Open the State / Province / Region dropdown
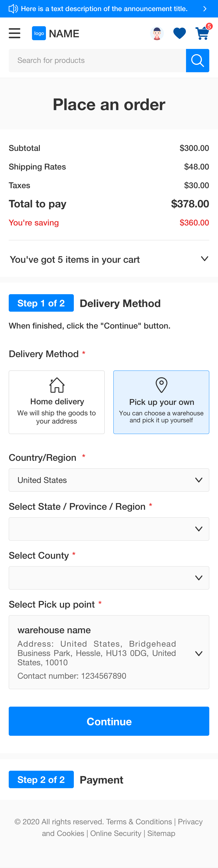 (109, 529)
